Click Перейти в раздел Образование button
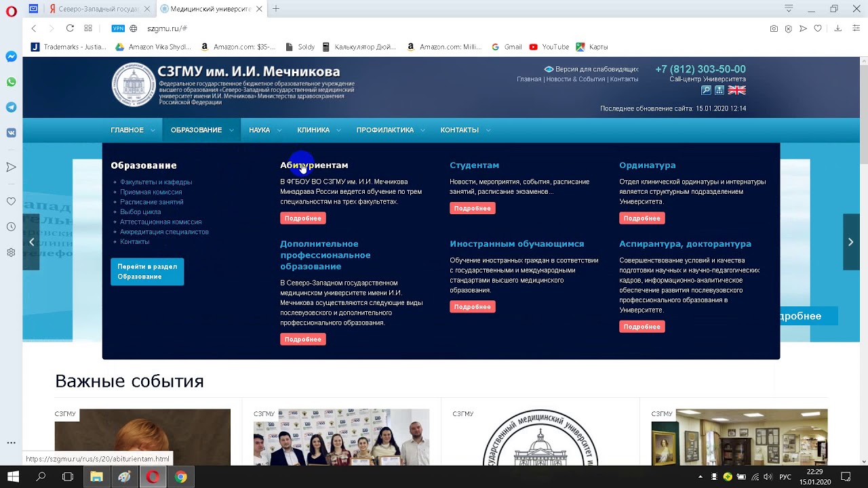Viewport: 868px width, 488px height. pyautogui.click(x=147, y=271)
